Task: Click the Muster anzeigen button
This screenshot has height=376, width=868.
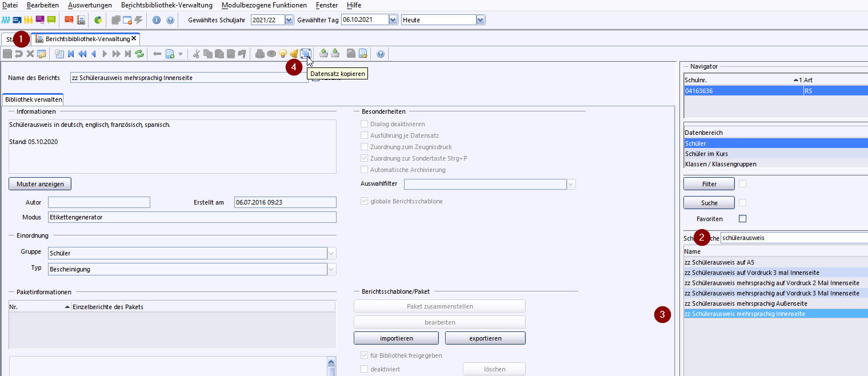Action: click(x=40, y=184)
